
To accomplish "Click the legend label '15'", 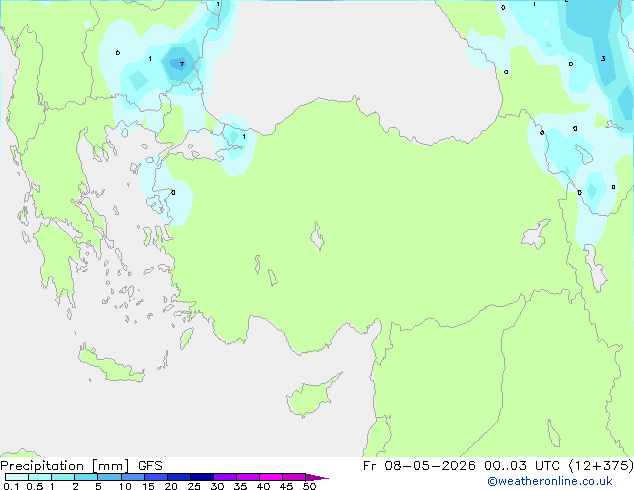I will point(148,486).
